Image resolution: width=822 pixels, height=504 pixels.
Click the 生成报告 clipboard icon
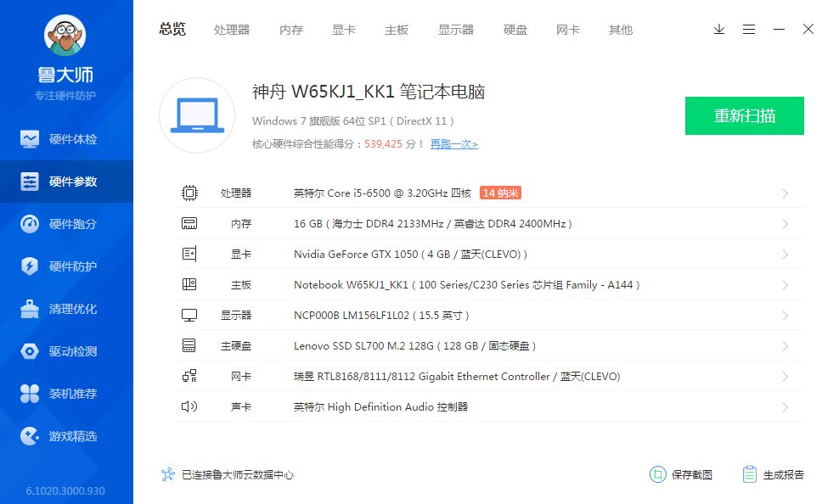pyautogui.click(x=750, y=474)
